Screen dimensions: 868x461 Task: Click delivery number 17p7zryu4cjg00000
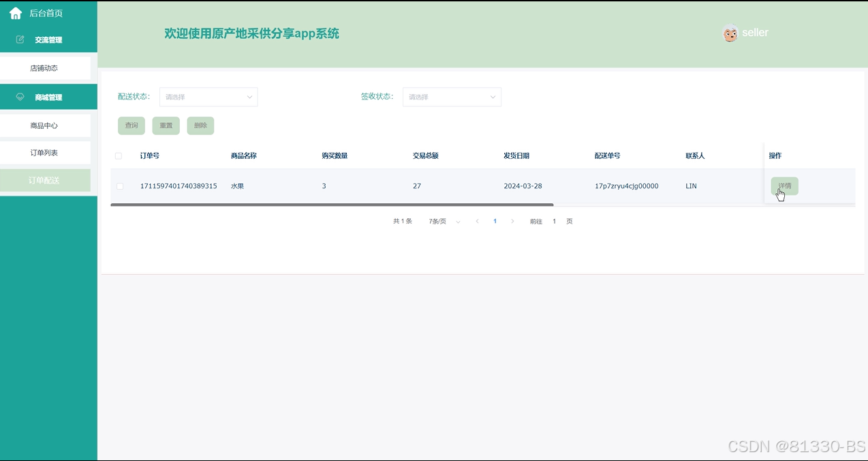(627, 186)
